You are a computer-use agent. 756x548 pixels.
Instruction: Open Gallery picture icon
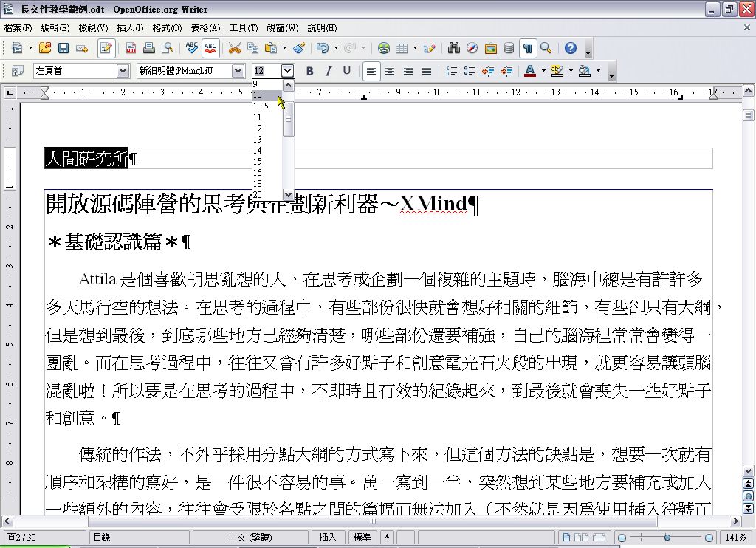[x=491, y=48]
